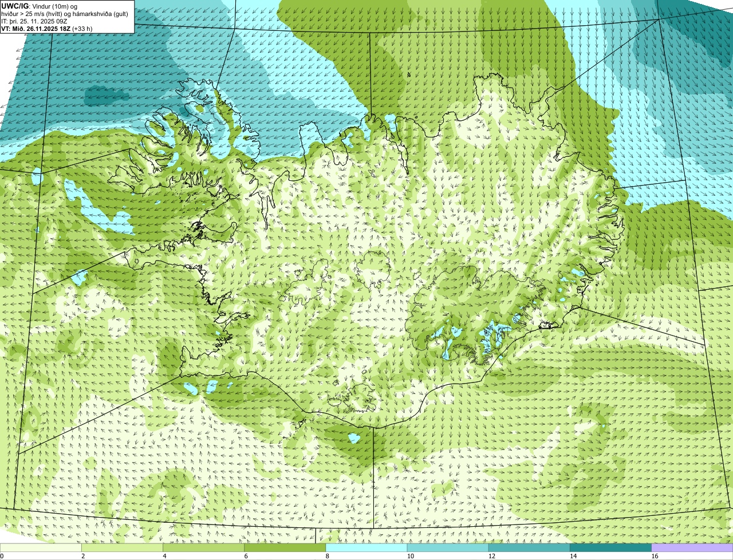Click the scale tick label '0'

pyautogui.click(x=2, y=556)
